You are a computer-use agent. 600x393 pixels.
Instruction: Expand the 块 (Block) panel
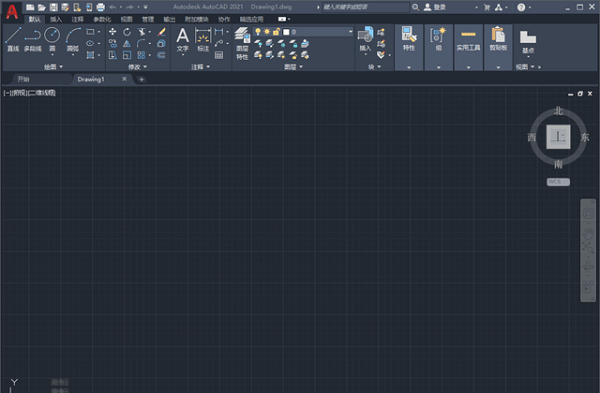[x=375, y=67]
